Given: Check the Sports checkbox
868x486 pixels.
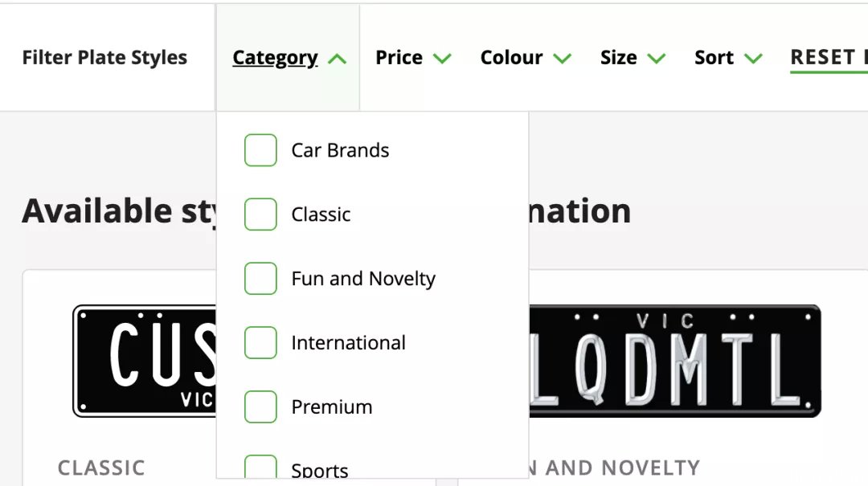Looking at the screenshot, I should click(x=260, y=466).
